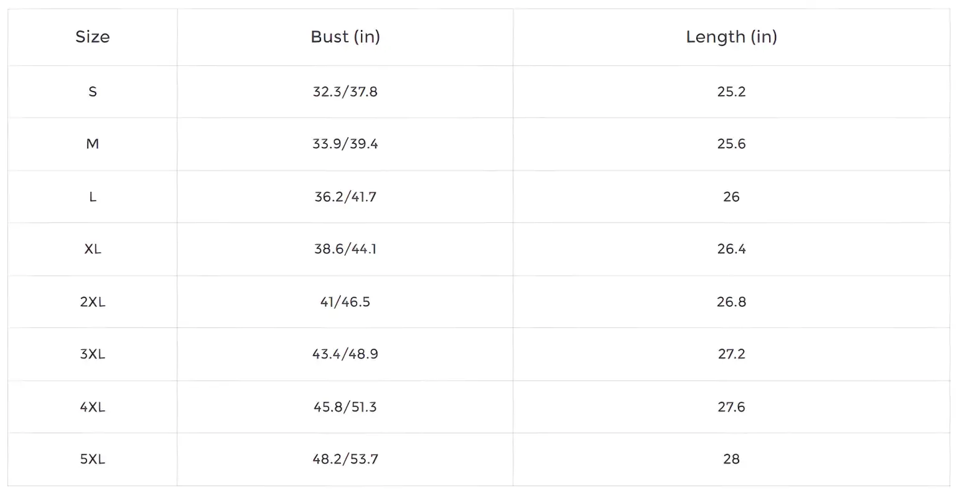Click bust value 33.9/39.4

pyautogui.click(x=345, y=144)
